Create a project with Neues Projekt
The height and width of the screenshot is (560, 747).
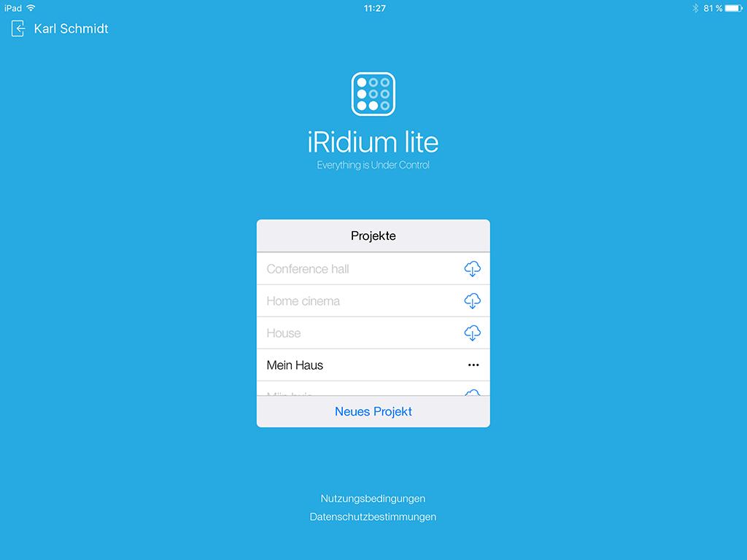373,411
